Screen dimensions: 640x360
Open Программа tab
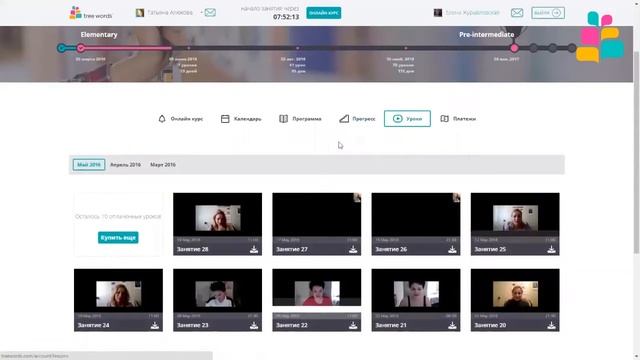[300, 119]
